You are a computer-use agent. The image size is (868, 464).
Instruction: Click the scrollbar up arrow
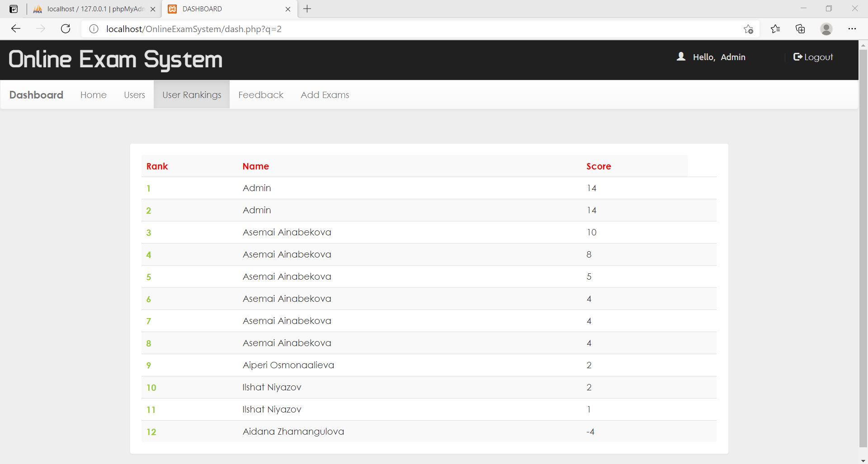(863, 45)
